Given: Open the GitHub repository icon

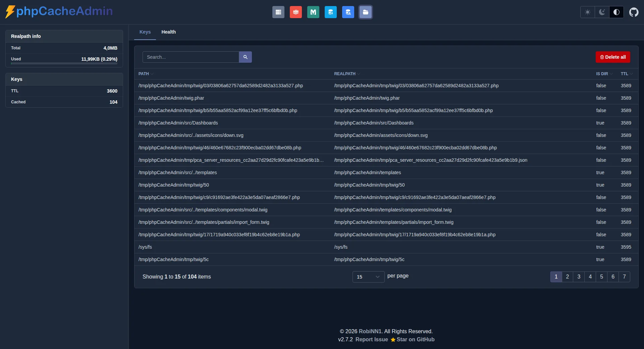Looking at the screenshot, I should [634, 12].
